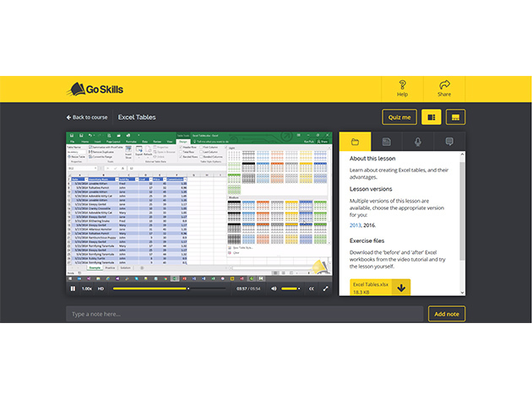Open the Inventory Item column filter dropdown
The width and height of the screenshot is (532, 399).
tap(117, 180)
